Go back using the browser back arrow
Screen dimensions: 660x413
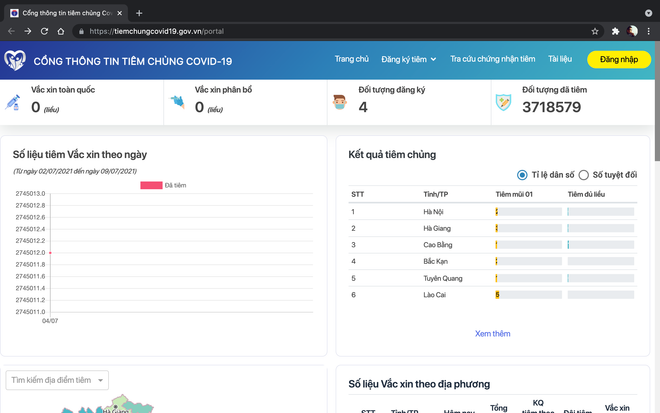coord(12,31)
